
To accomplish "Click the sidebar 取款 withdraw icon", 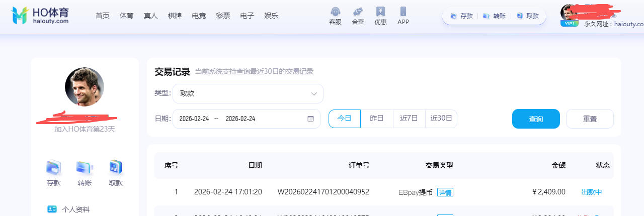I will coord(116,167).
